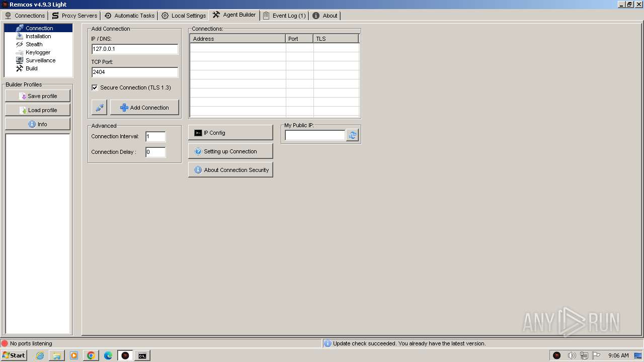Screen dimensions: 644x362
Task: Open Setting up Connection help
Action: click(230, 151)
